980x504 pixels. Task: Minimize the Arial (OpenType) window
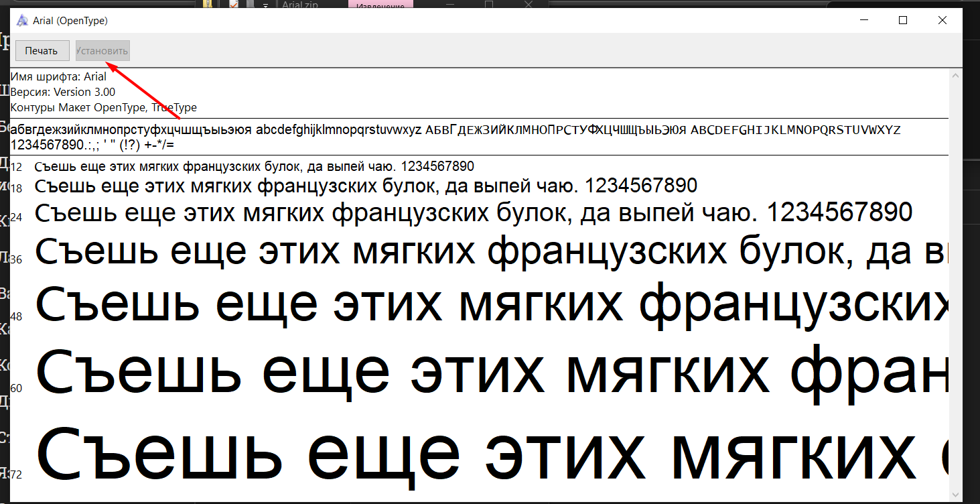(x=863, y=20)
